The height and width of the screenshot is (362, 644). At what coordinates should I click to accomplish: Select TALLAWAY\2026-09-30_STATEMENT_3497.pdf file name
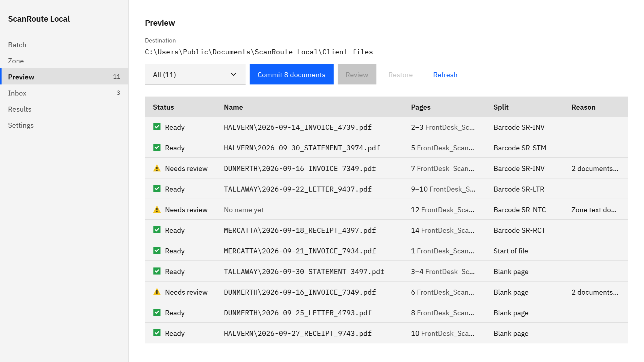(x=304, y=271)
